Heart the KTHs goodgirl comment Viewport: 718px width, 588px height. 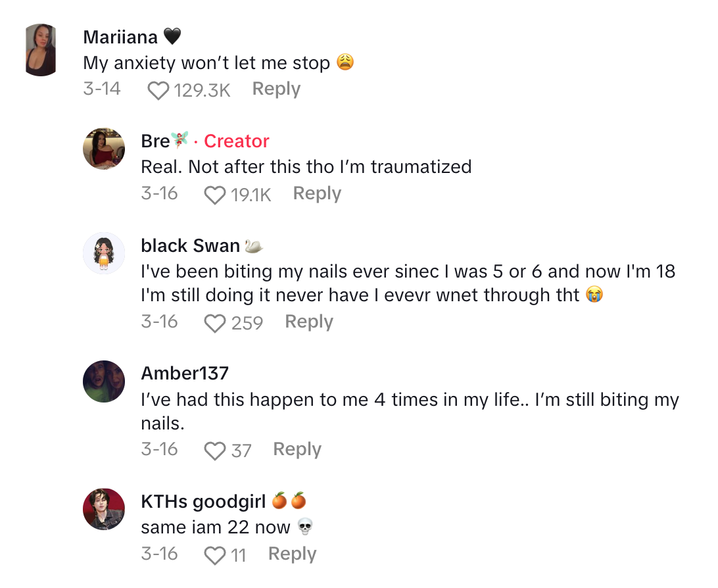tap(215, 555)
